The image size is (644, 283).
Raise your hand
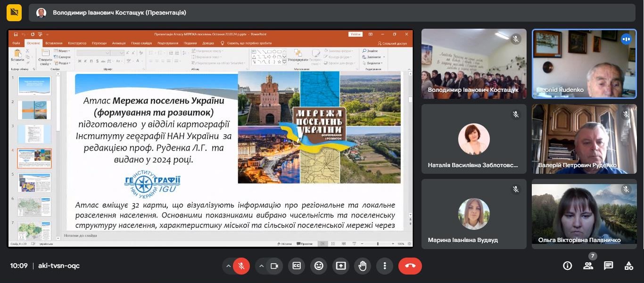(363, 266)
